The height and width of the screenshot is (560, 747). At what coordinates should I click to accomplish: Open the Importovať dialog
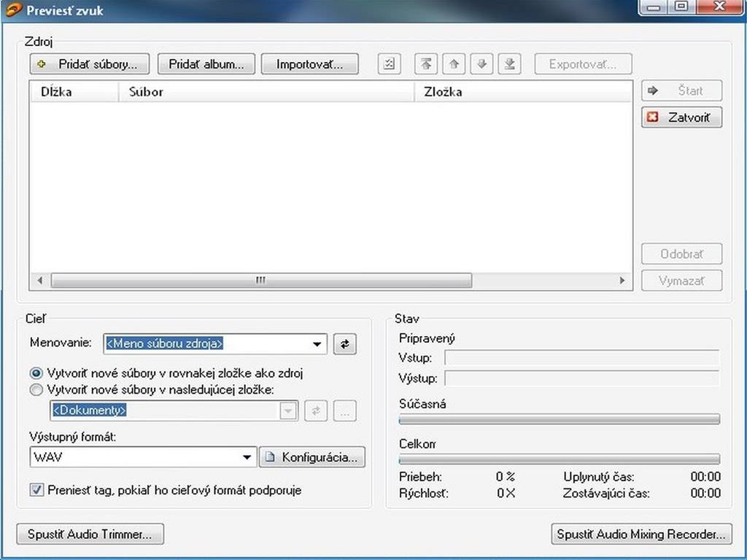(x=309, y=64)
